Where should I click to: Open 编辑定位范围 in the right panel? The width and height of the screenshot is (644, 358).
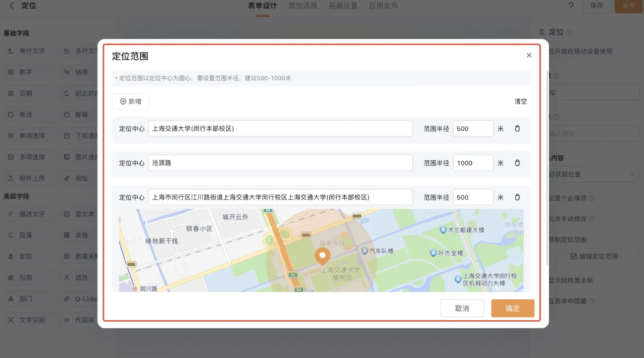pos(594,256)
